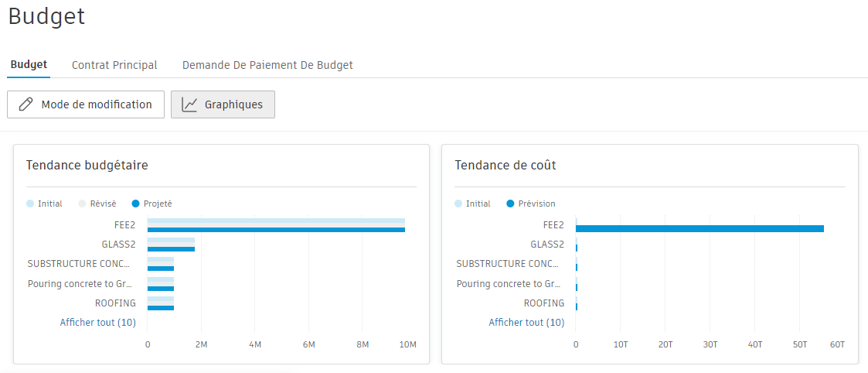The image size is (868, 373).
Task: Click Pouring concrete to Gr... in Tendance budgétaire
Action: coord(79,284)
